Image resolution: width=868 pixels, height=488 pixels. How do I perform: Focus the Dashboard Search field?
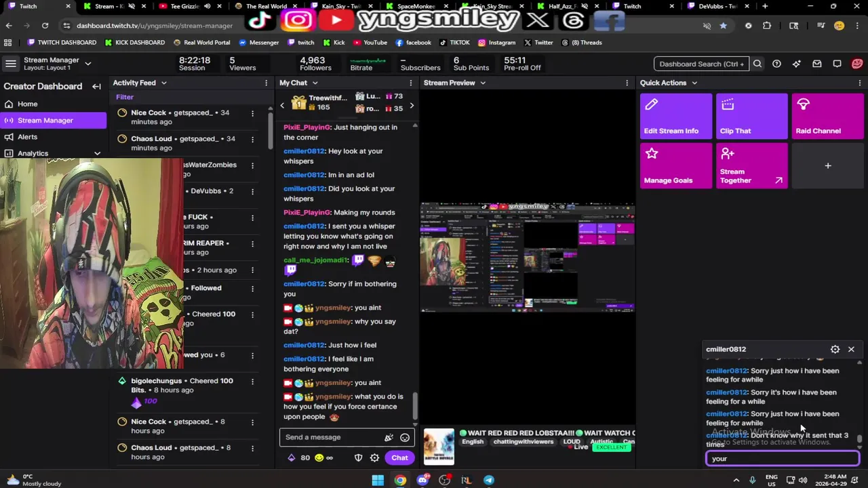tap(701, 64)
